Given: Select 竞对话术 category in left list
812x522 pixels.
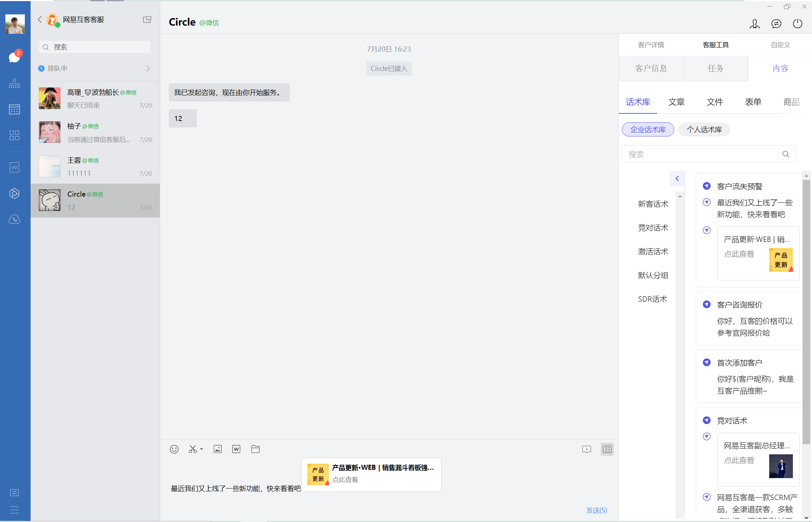Looking at the screenshot, I should [x=653, y=228].
